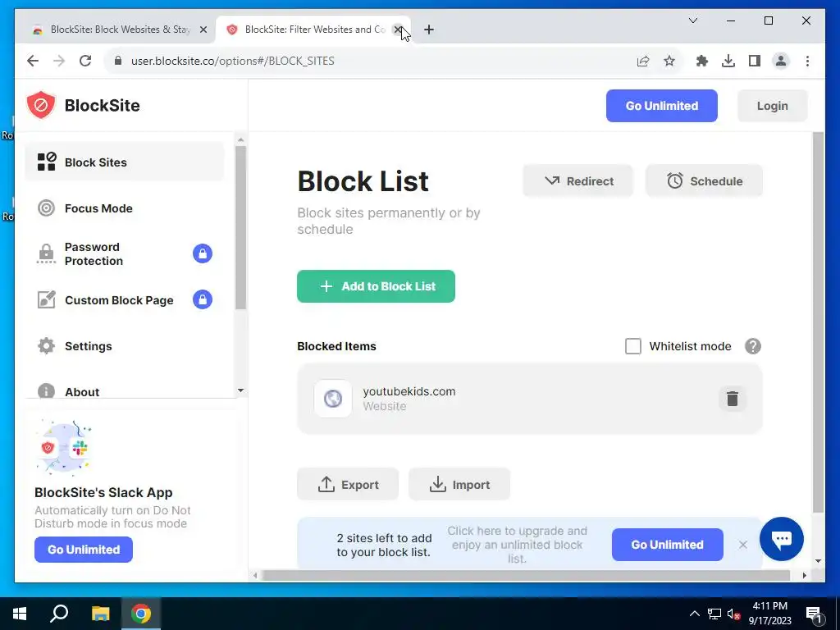This screenshot has height=630, width=840.
Task: Click the lock badge next to Custom Block Page
Action: coord(203,299)
